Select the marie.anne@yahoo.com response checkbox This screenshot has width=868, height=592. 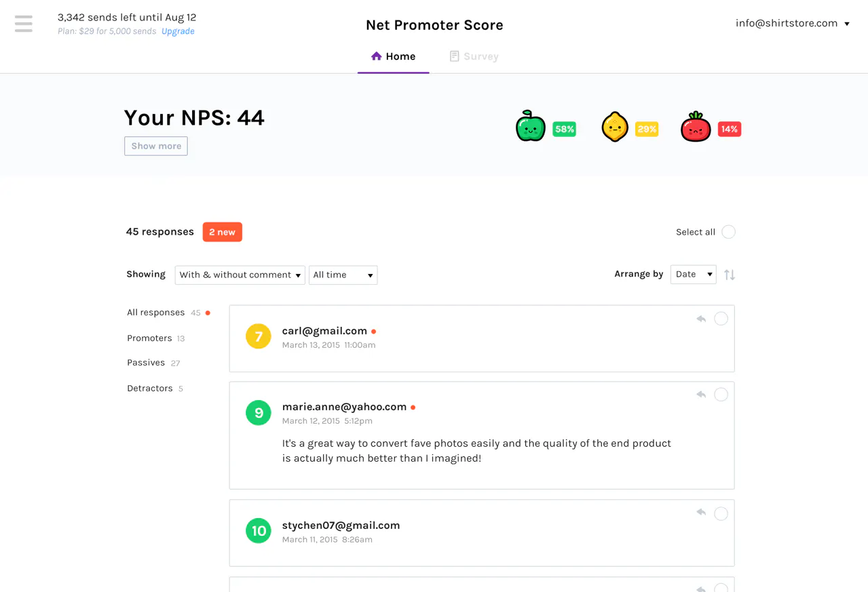[721, 395]
